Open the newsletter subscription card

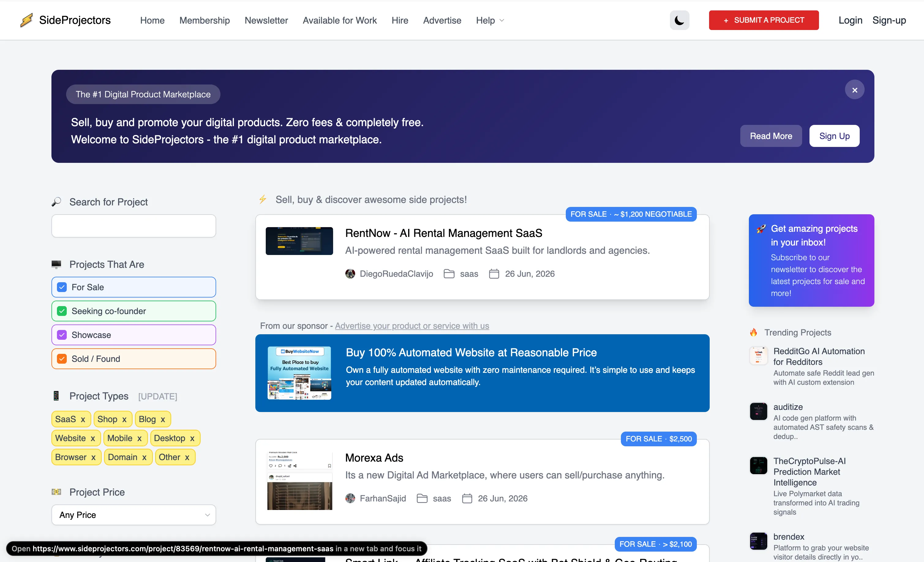[x=811, y=260]
